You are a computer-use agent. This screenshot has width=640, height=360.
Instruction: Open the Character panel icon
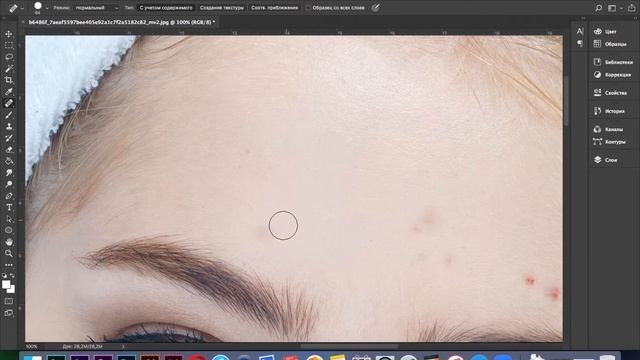[580, 31]
